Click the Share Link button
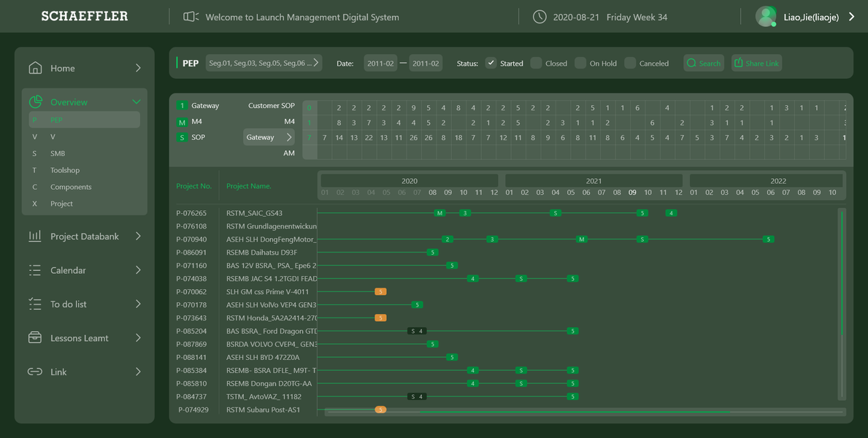This screenshot has height=438, width=868. 756,63
